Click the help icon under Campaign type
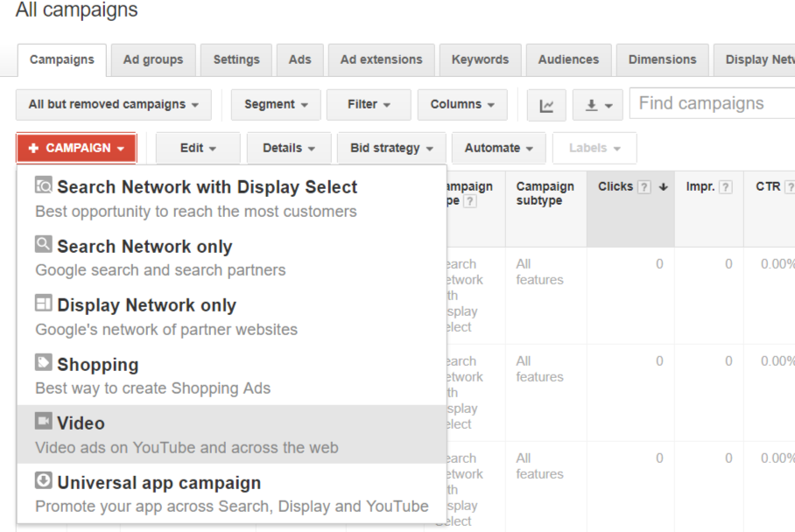795x532 pixels. 470,201
